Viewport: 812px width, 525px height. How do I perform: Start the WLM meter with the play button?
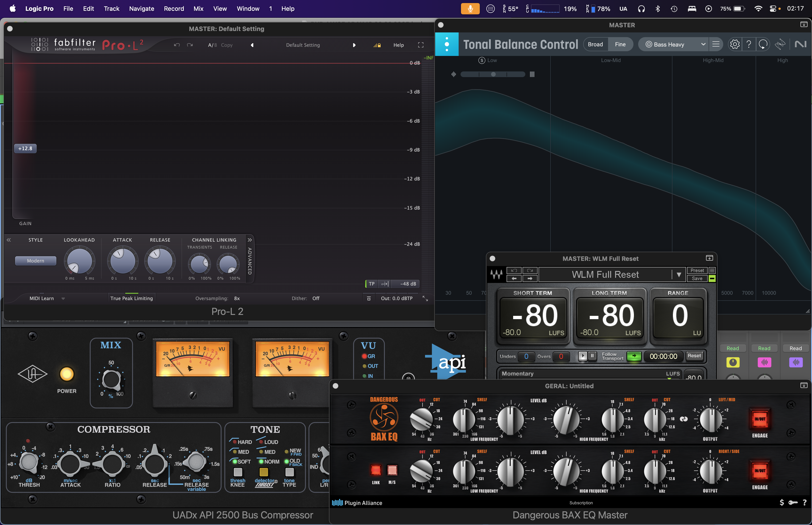click(583, 356)
